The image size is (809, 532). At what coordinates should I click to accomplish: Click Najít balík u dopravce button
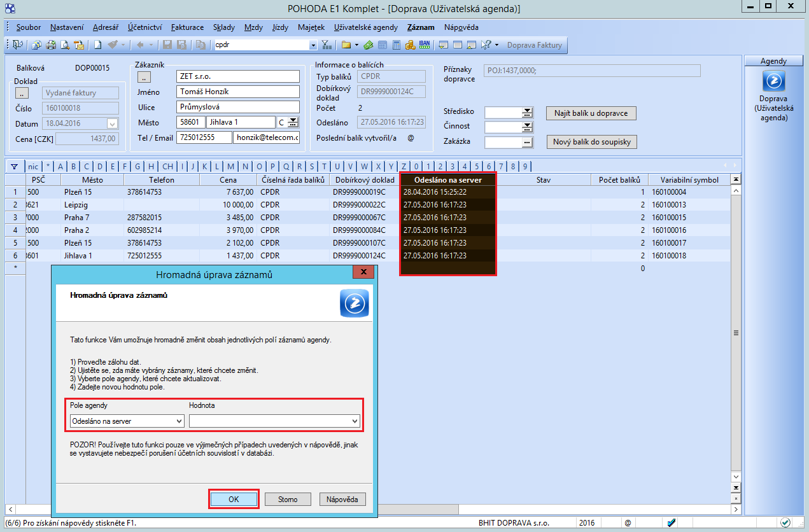click(591, 113)
